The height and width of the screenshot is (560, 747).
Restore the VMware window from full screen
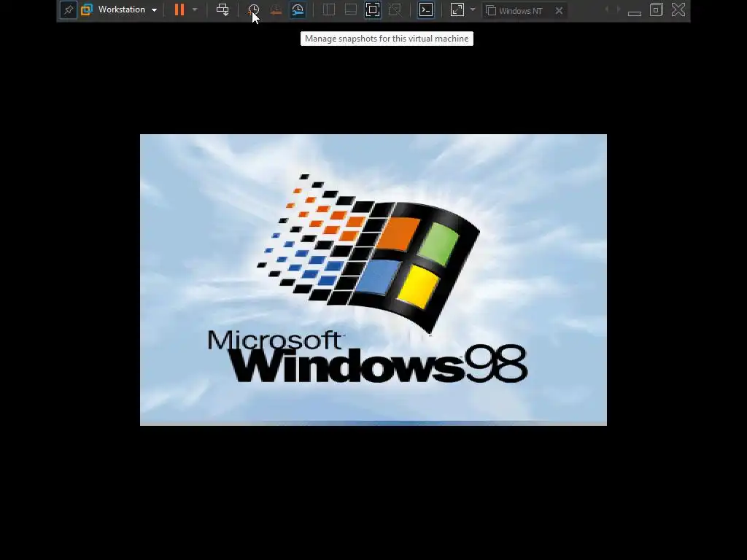657,9
